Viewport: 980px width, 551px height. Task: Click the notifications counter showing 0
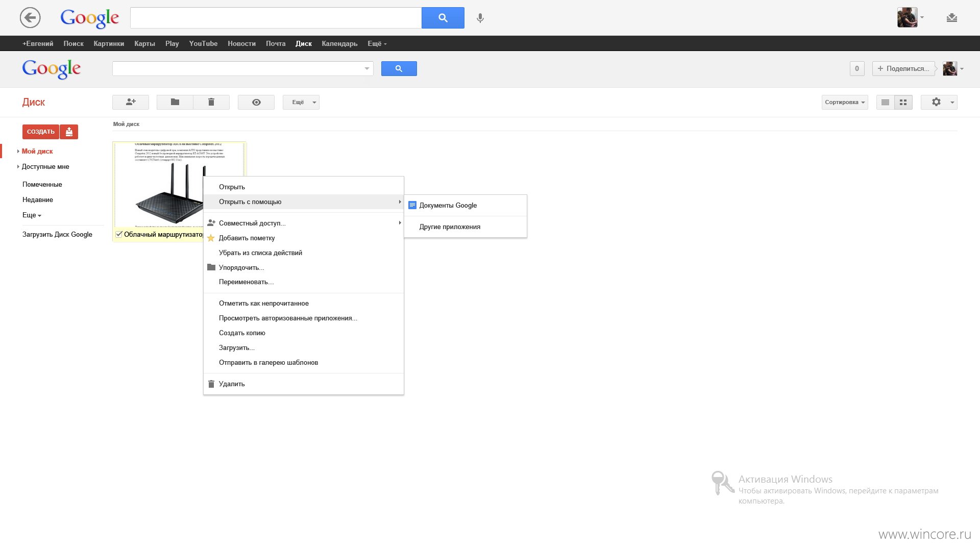857,68
